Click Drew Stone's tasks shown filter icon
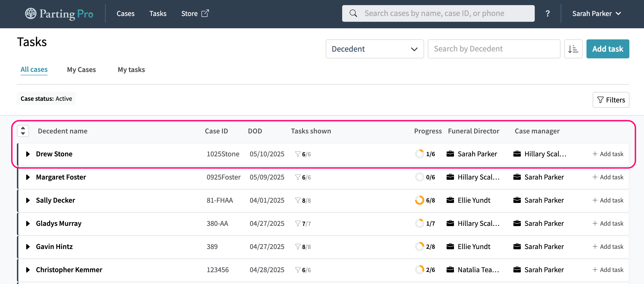This screenshot has width=644, height=284. click(297, 154)
